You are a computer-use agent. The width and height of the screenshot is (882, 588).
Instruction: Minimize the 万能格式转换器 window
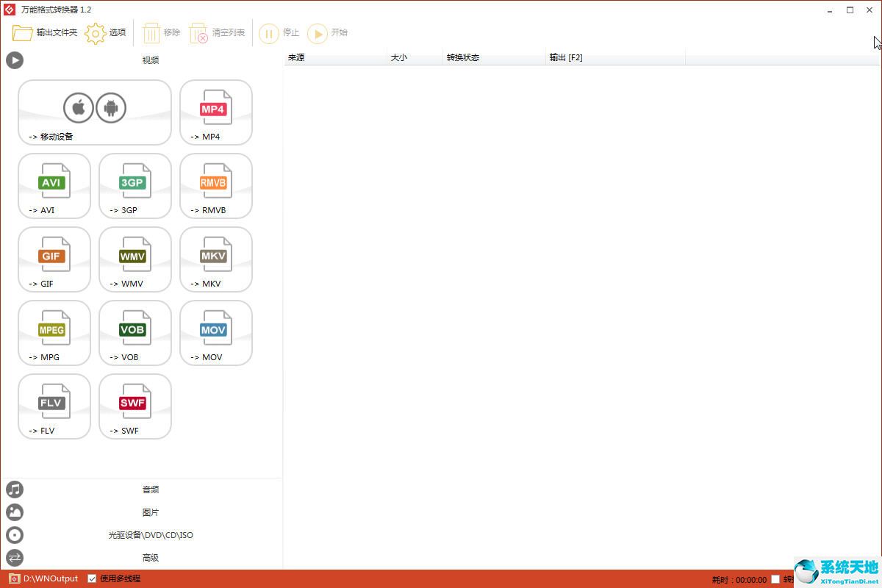pyautogui.click(x=830, y=10)
